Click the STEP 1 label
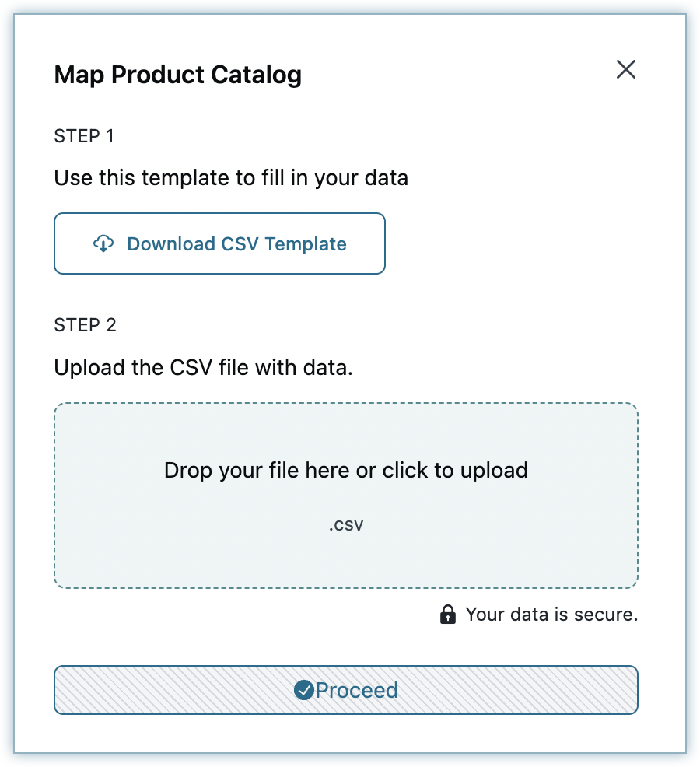 pos(84,136)
